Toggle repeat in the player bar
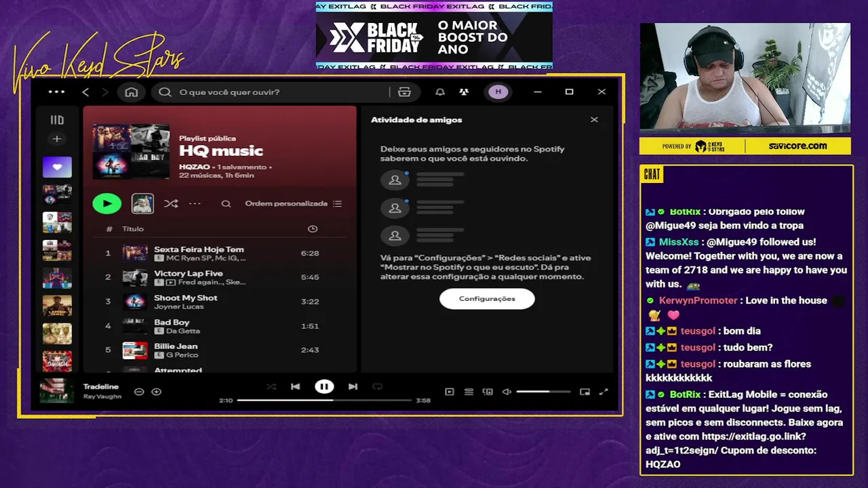Image resolution: width=868 pixels, height=488 pixels. click(378, 387)
